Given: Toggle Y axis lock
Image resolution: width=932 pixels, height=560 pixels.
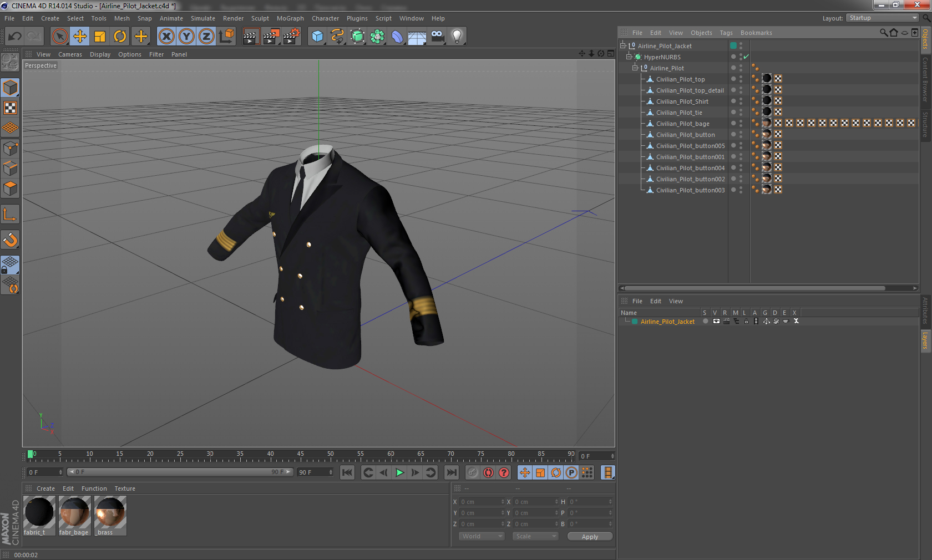Looking at the screenshot, I should 186,37.
